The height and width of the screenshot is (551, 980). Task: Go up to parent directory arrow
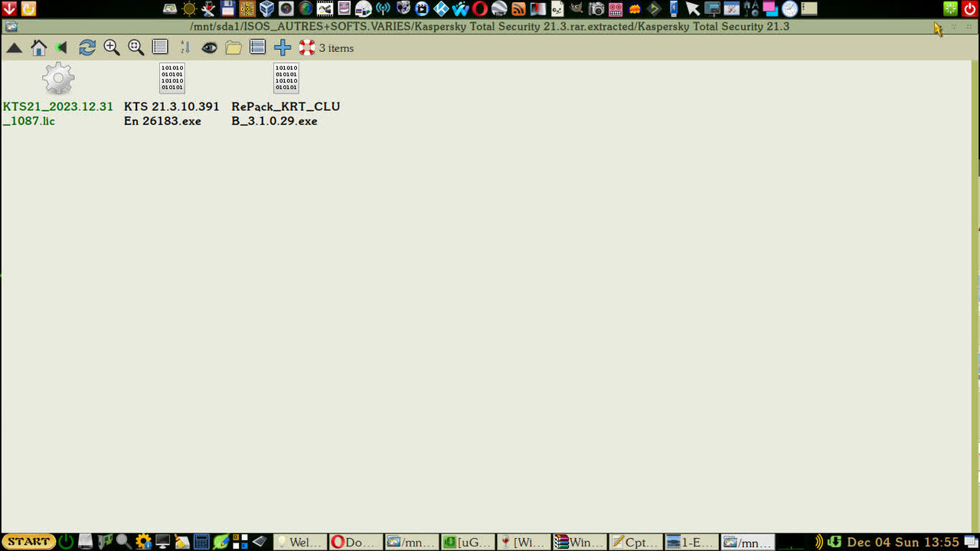(x=14, y=48)
